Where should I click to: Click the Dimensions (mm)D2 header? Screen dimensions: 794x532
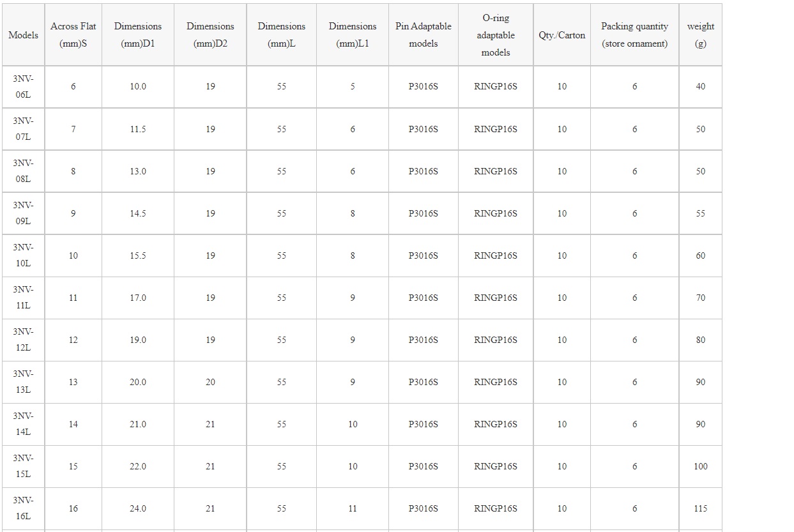click(210, 35)
